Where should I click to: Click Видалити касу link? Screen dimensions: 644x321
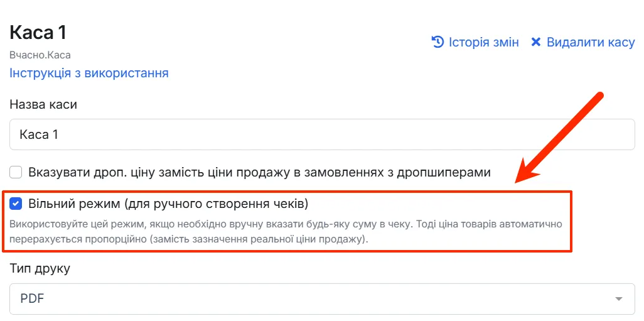point(591,42)
